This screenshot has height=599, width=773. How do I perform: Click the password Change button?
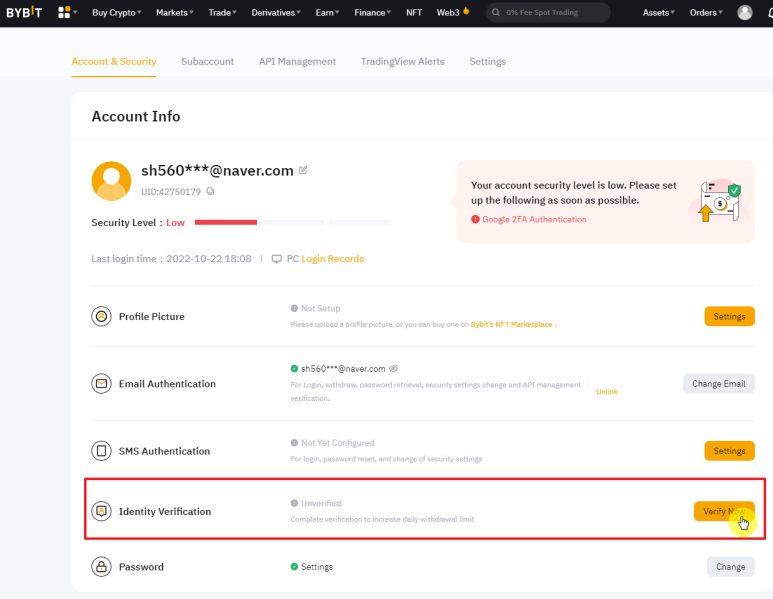731,566
